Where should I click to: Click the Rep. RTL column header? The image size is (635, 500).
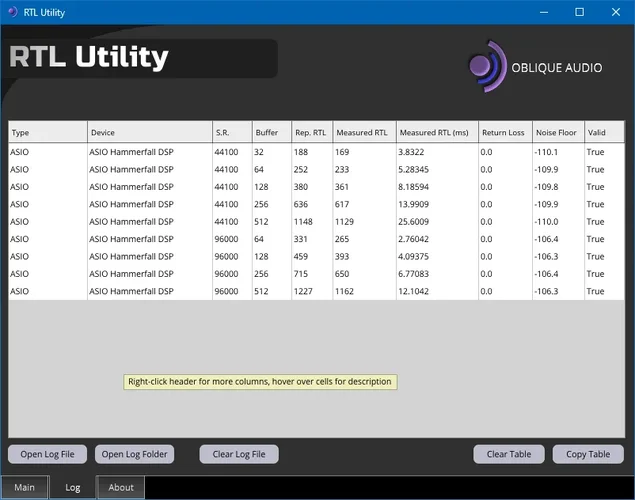[312, 132]
